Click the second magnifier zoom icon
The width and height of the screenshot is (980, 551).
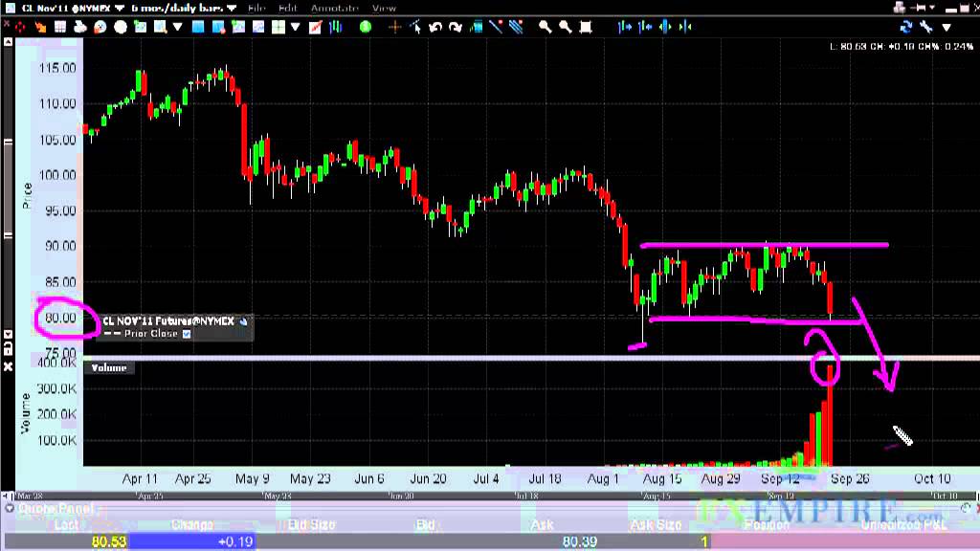[x=565, y=27]
